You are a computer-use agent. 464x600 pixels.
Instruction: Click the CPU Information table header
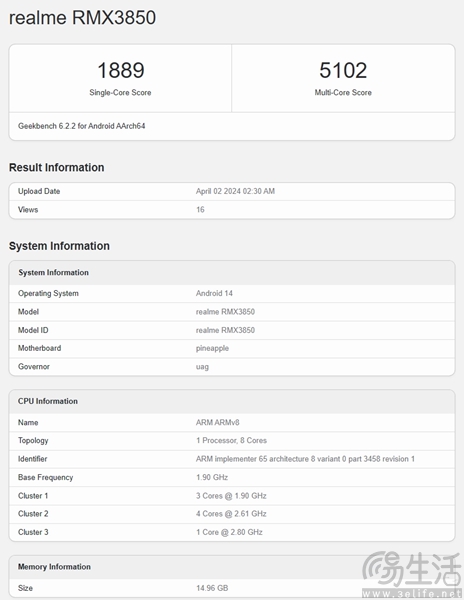click(48, 401)
